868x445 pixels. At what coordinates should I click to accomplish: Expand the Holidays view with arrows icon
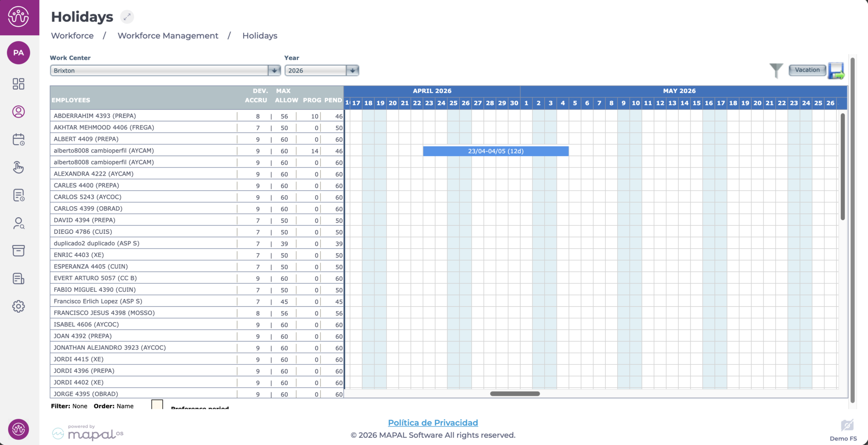pos(127,17)
